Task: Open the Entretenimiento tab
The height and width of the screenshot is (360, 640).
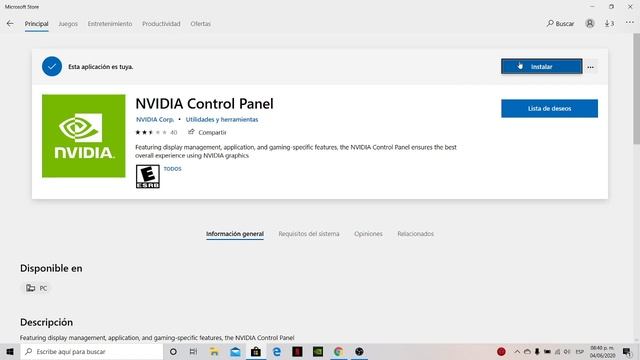Action: [110, 24]
